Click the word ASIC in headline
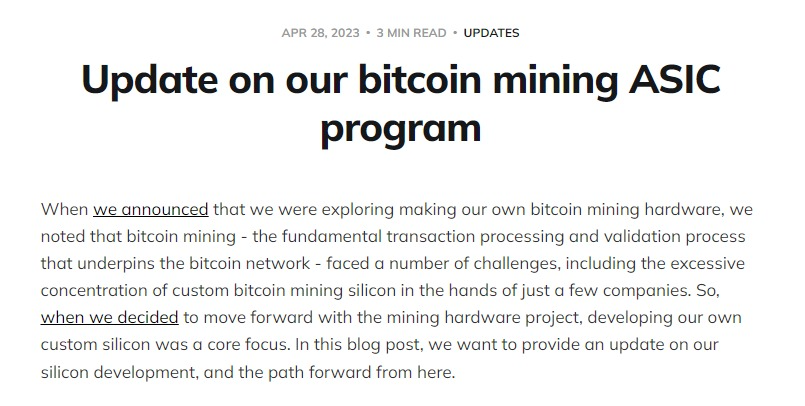The height and width of the screenshot is (406, 805). pyautogui.click(x=675, y=80)
